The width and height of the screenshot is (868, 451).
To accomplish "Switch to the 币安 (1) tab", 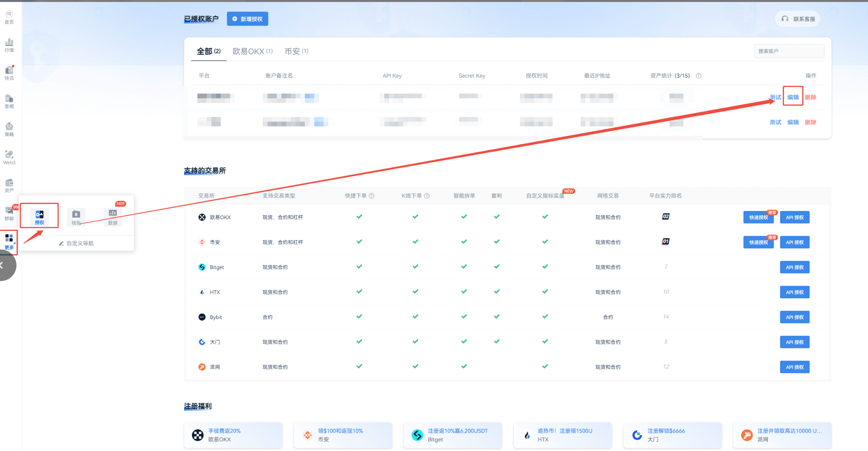I will tap(297, 51).
